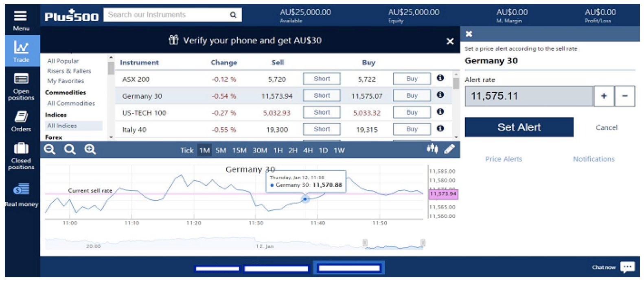
Task: Go to the Trade section
Action: (x=21, y=51)
